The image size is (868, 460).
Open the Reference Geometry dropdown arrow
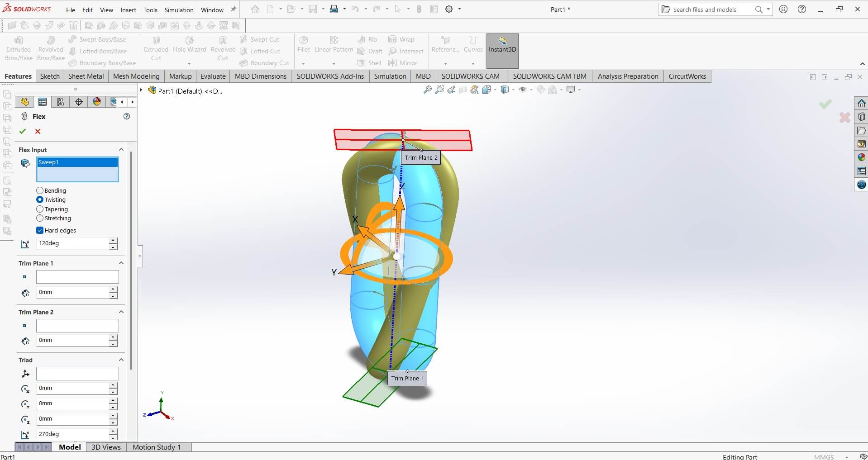click(x=445, y=64)
